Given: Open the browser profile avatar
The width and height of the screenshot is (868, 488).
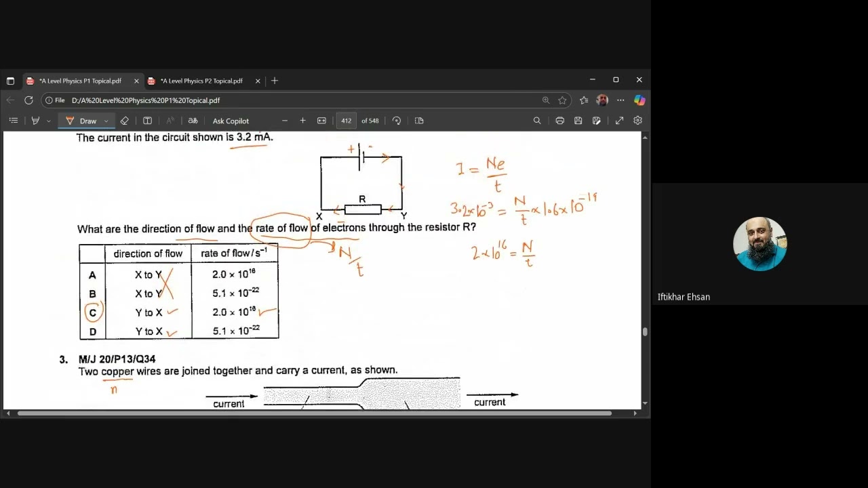Looking at the screenshot, I should 602,100.
